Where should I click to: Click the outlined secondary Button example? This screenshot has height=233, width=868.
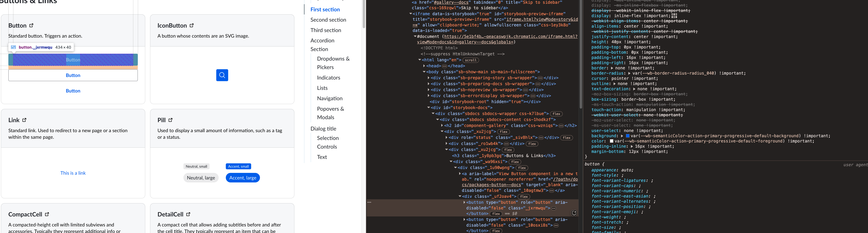pos(73,75)
